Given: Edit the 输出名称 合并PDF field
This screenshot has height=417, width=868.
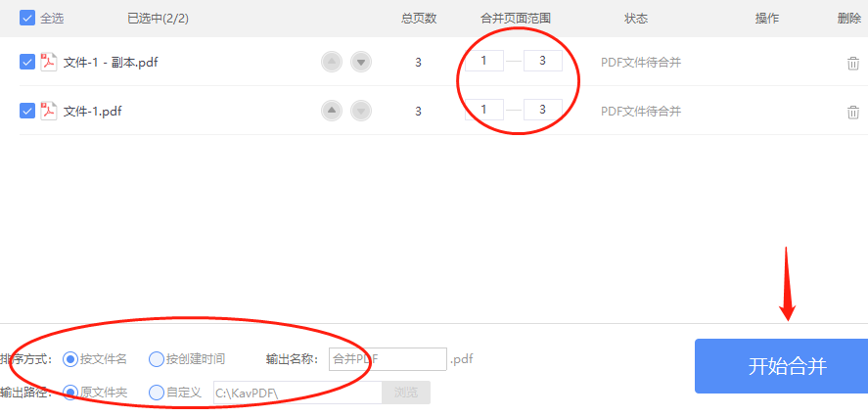Looking at the screenshot, I should [x=388, y=359].
